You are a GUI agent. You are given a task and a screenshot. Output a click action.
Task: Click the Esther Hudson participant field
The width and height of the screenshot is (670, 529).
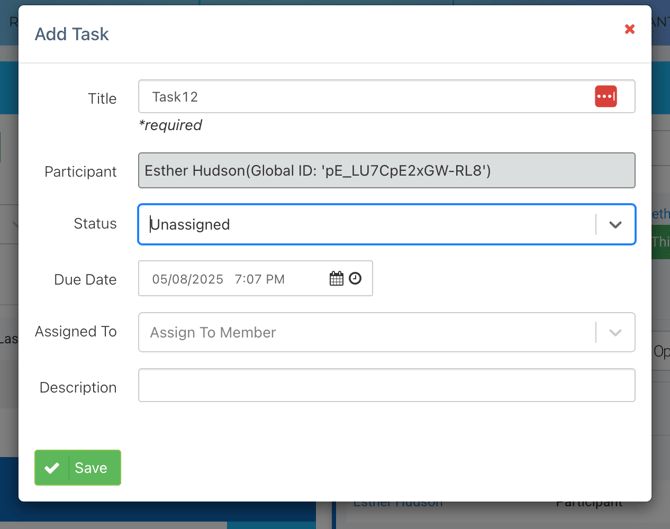click(386, 171)
